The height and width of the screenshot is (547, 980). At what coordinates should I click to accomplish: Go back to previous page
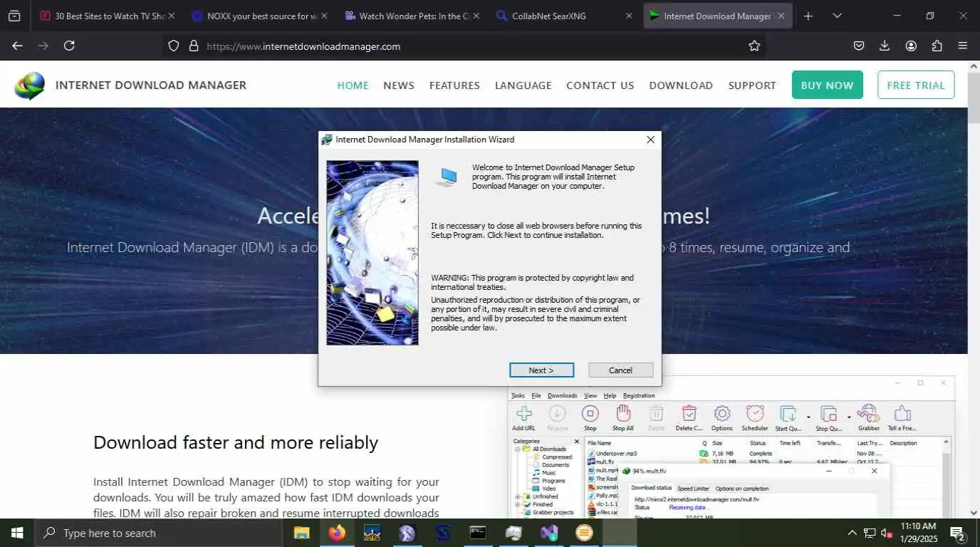tap(17, 46)
